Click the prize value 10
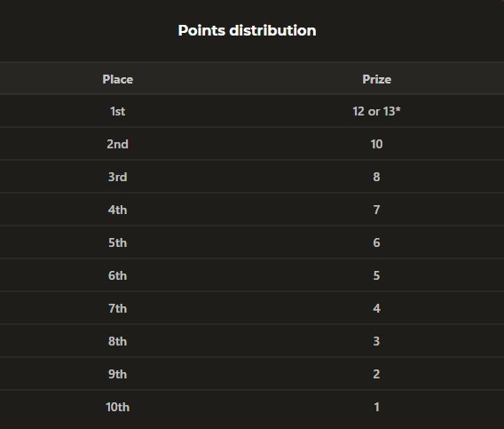This screenshot has height=429, width=504. tap(377, 144)
